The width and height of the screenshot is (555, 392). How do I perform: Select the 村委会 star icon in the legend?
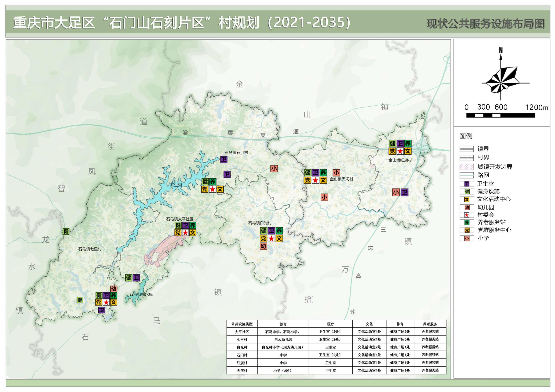(x=467, y=215)
